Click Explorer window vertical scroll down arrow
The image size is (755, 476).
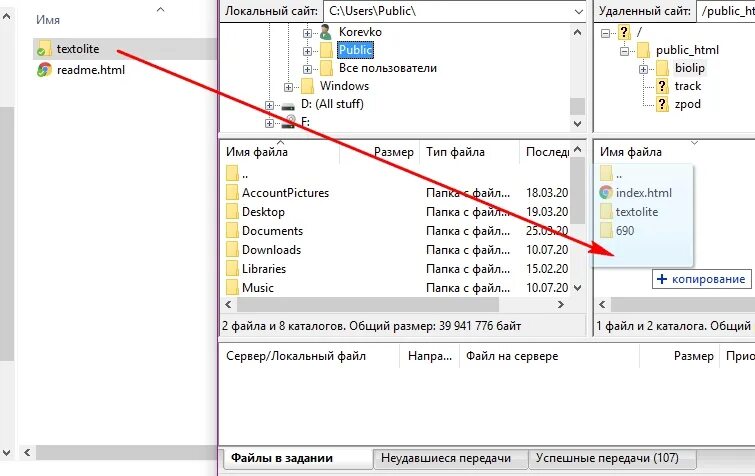click(x=7, y=453)
